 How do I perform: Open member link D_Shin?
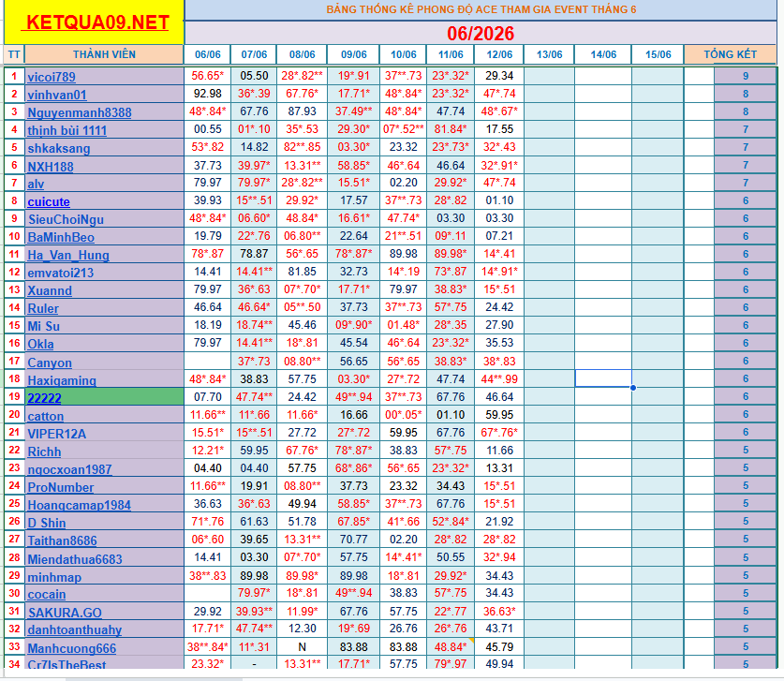coord(47,523)
